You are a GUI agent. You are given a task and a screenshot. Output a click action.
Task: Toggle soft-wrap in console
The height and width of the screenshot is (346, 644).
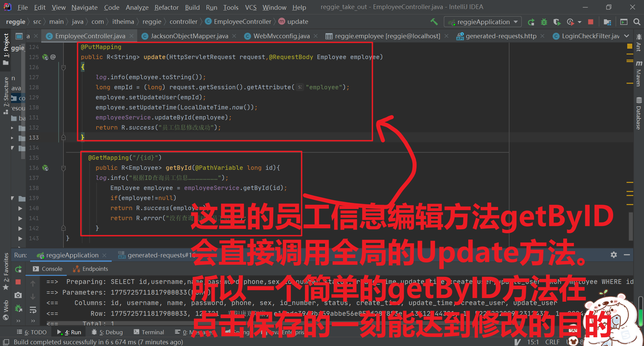coord(33,310)
